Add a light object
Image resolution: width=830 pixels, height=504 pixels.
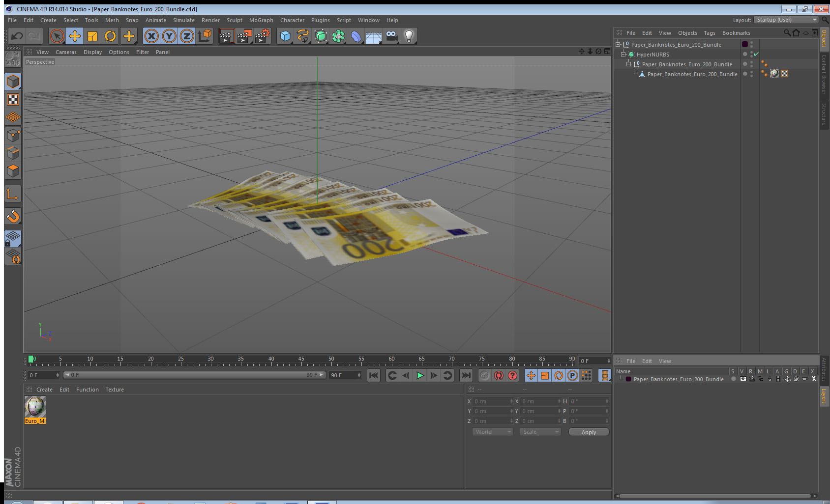[409, 36]
